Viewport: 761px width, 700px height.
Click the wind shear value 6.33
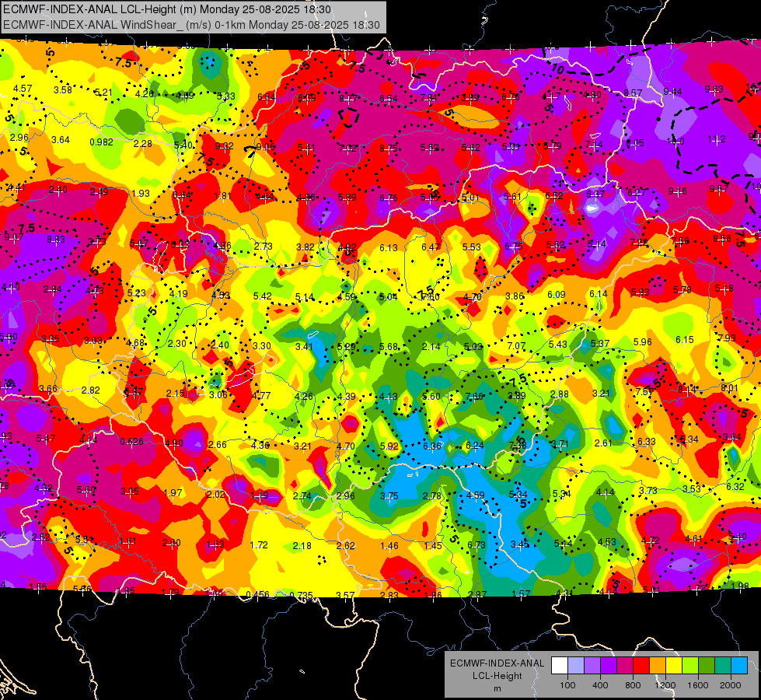pyautogui.click(x=647, y=441)
